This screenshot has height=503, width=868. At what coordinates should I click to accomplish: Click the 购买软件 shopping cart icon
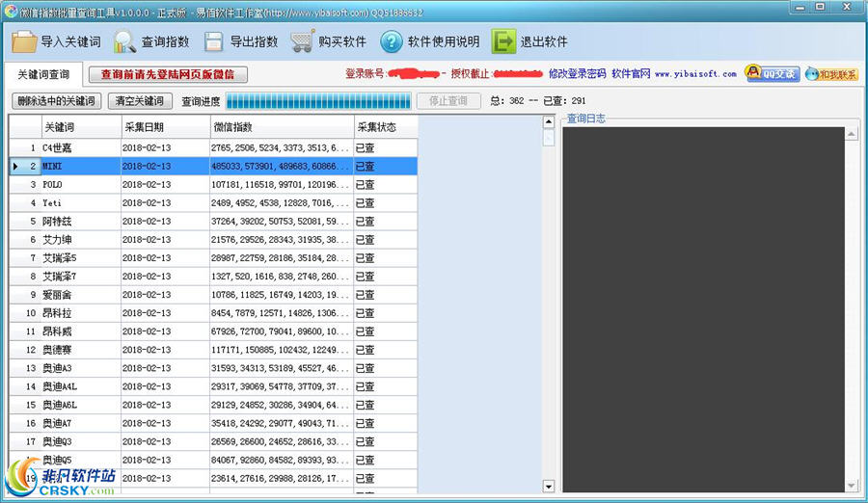coord(302,41)
